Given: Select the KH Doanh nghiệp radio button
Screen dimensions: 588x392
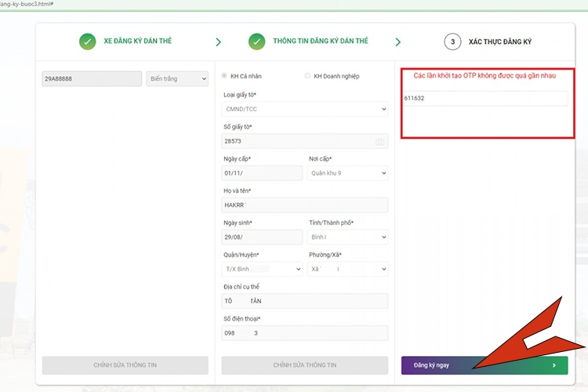Looking at the screenshot, I should pyautogui.click(x=307, y=76).
